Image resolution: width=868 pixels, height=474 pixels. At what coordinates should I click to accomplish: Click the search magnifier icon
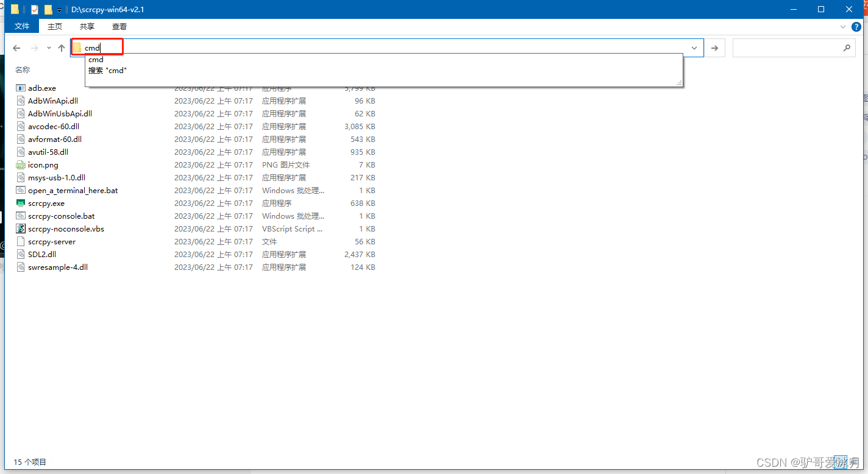point(847,48)
